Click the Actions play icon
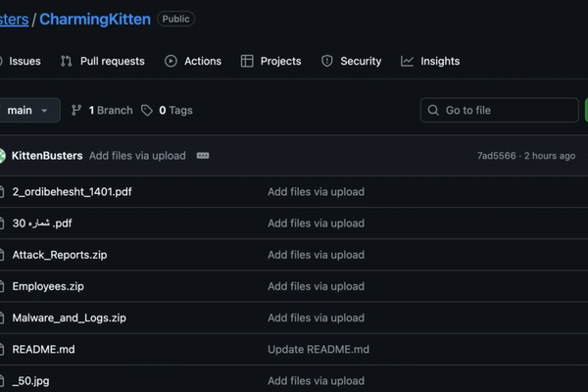This screenshot has height=392, width=588. tap(171, 61)
